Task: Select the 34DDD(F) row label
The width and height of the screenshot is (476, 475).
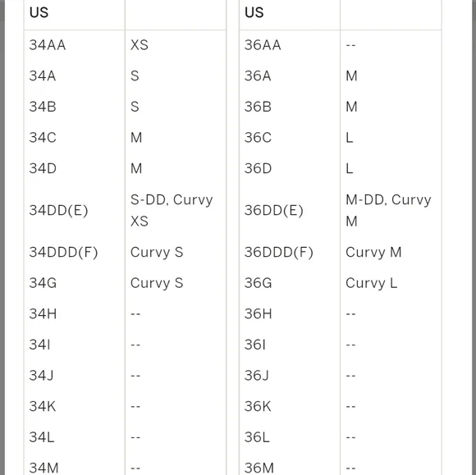Action: coord(63,252)
